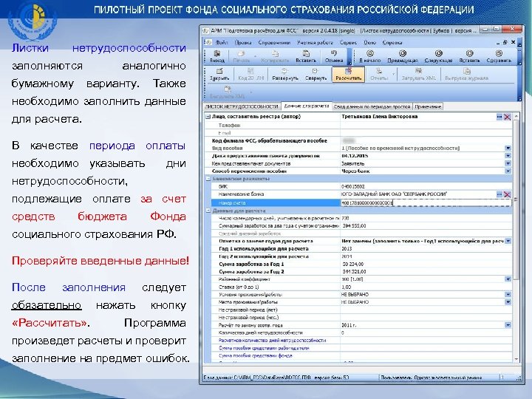Collapse the Банковские реквизиты section
This screenshot has height=399, width=532.
point(208,179)
